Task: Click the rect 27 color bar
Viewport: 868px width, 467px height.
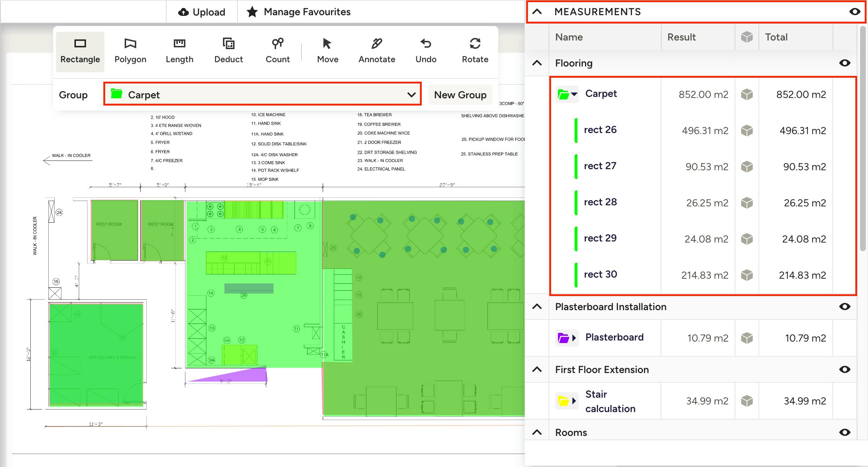Action: pyautogui.click(x=576, y=166)
